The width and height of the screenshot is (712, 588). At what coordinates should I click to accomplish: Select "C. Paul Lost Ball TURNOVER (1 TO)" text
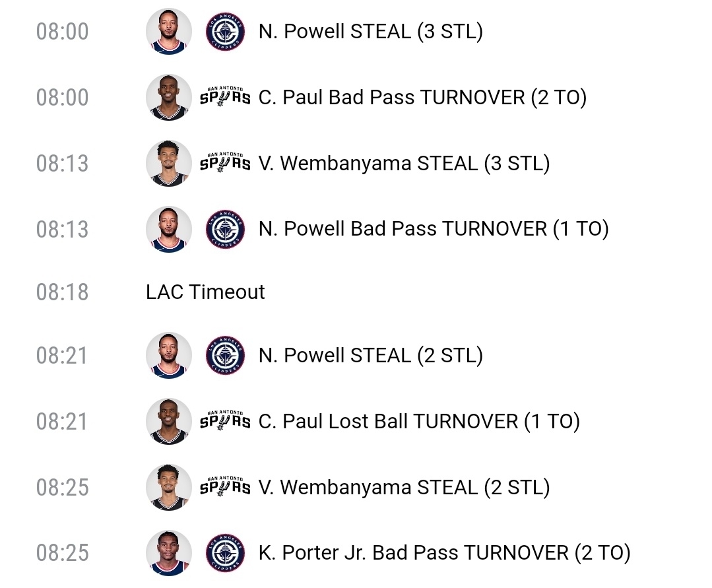419,421
